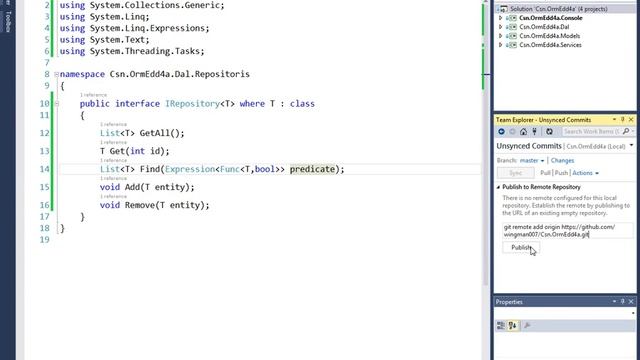
Task: Open the Actions dropdown
Action: pos(585,173)
